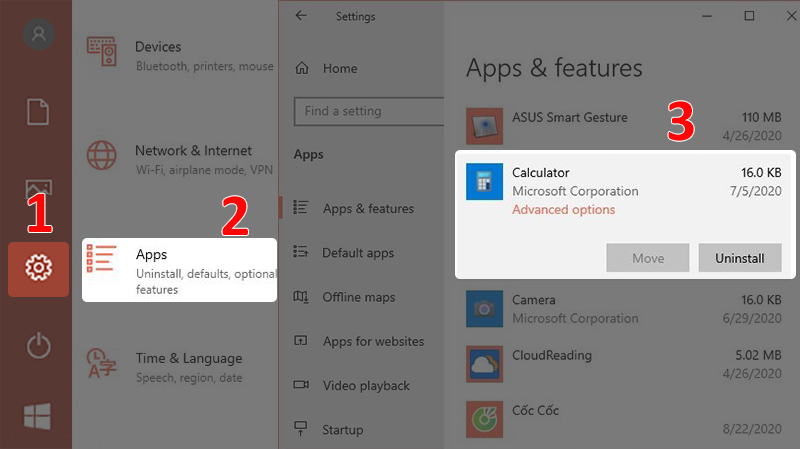Click Advanced options link for Calculator
Viewport: 800px width, 449px height.
[563, 210]
